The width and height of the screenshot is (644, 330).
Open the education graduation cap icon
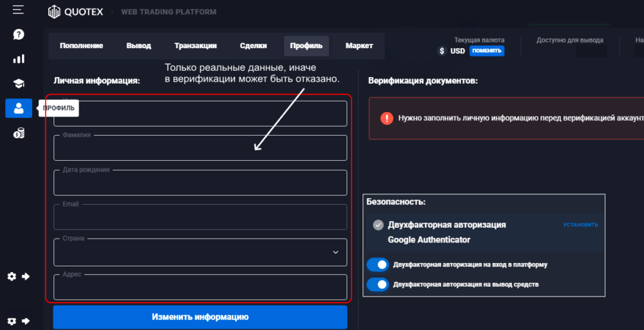(19, 83)
